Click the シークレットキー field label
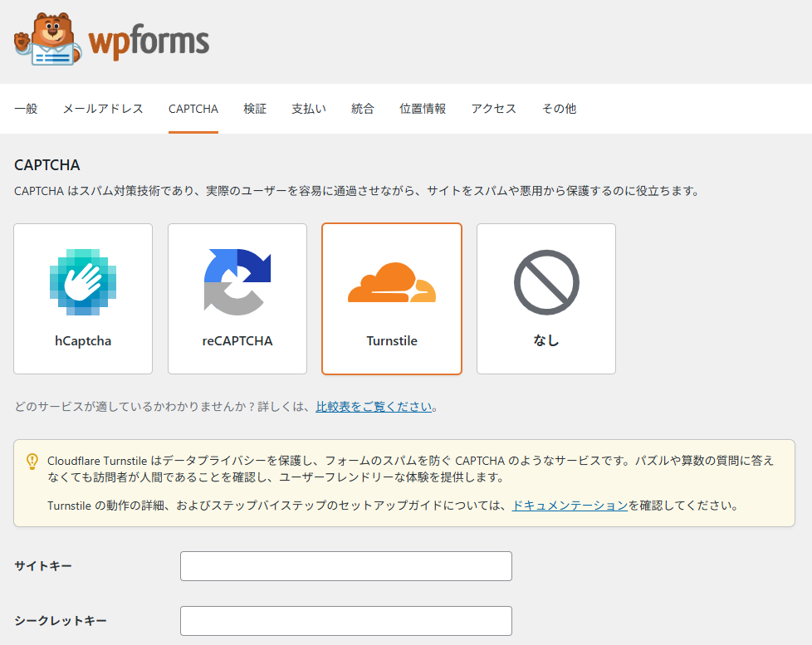 point(61,621)
